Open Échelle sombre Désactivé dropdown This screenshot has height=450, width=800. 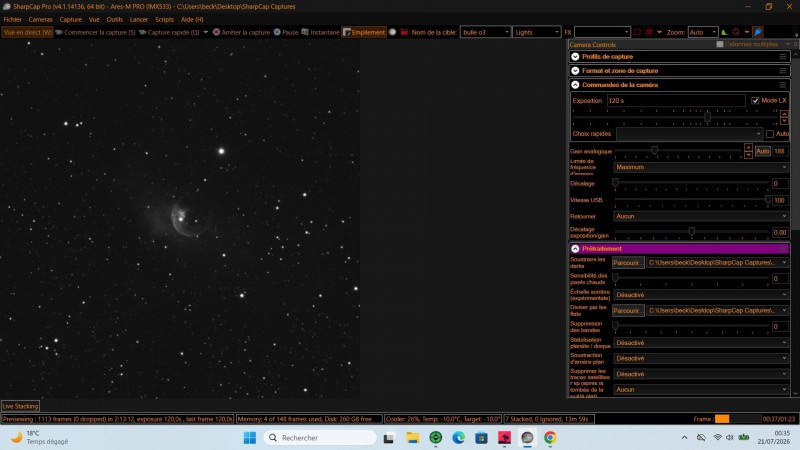click(701, 295)
